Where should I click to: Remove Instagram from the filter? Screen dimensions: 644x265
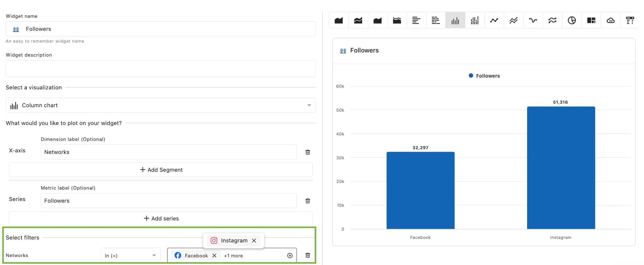tap(254, 241)
